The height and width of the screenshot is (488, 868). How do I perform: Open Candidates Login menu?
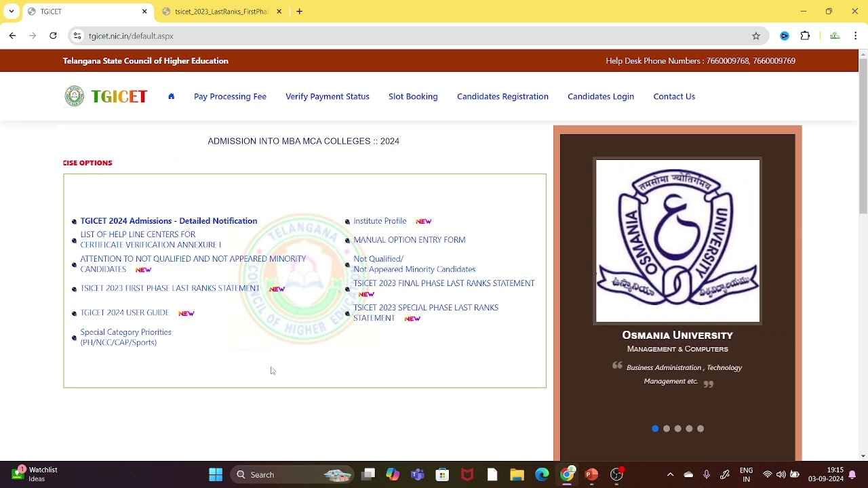coord(601,96)
